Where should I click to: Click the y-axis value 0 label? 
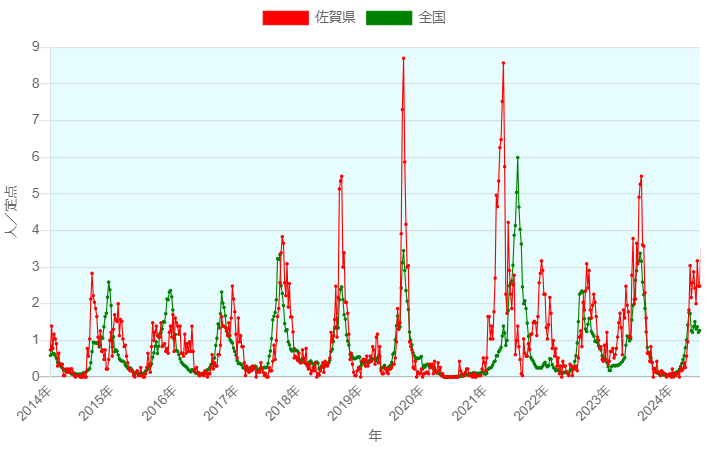coord(36,376)
